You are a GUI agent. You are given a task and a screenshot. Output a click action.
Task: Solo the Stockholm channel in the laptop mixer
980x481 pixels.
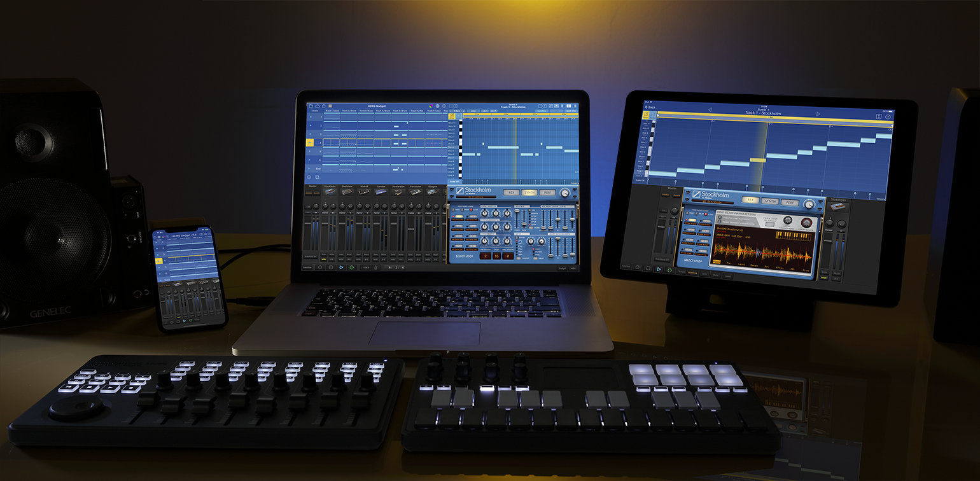[324, 254]
